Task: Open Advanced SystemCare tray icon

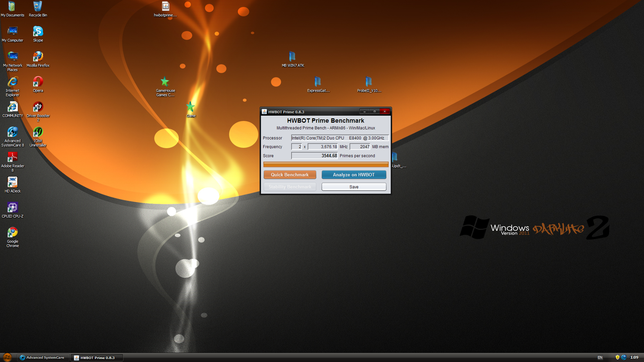Action: [624, 357]
